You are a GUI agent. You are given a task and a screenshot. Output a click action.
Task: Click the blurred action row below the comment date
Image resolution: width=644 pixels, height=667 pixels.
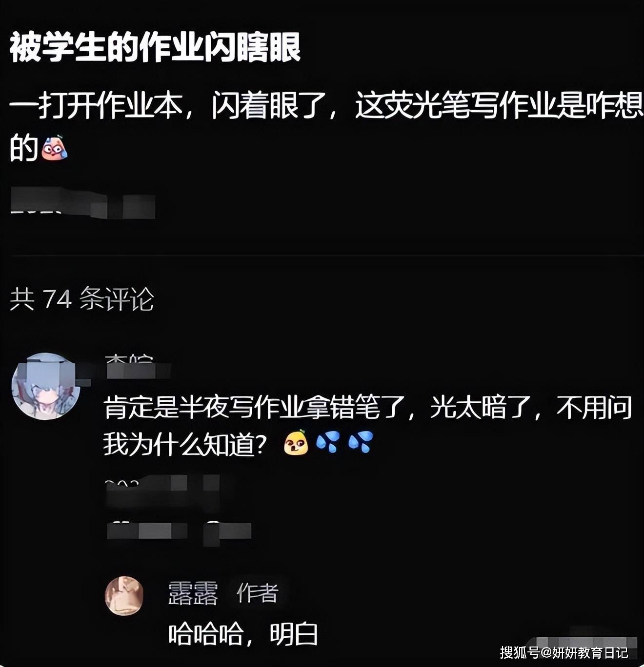point(179,530)
